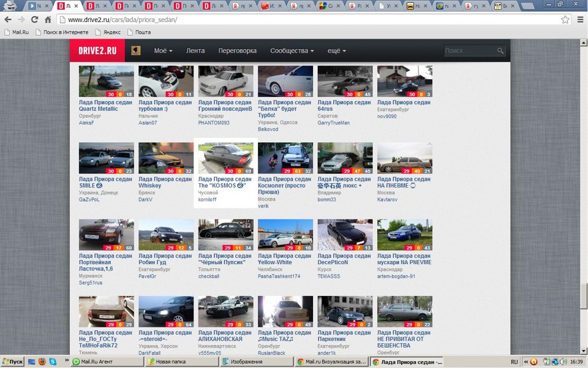Open the Поиск в Интернете bookmark

[x=62, y=32]
